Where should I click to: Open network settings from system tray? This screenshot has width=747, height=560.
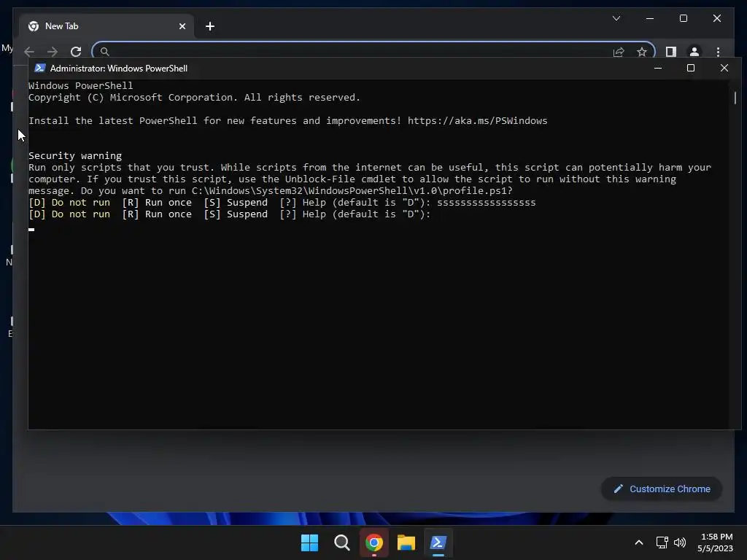pos(662,542)
